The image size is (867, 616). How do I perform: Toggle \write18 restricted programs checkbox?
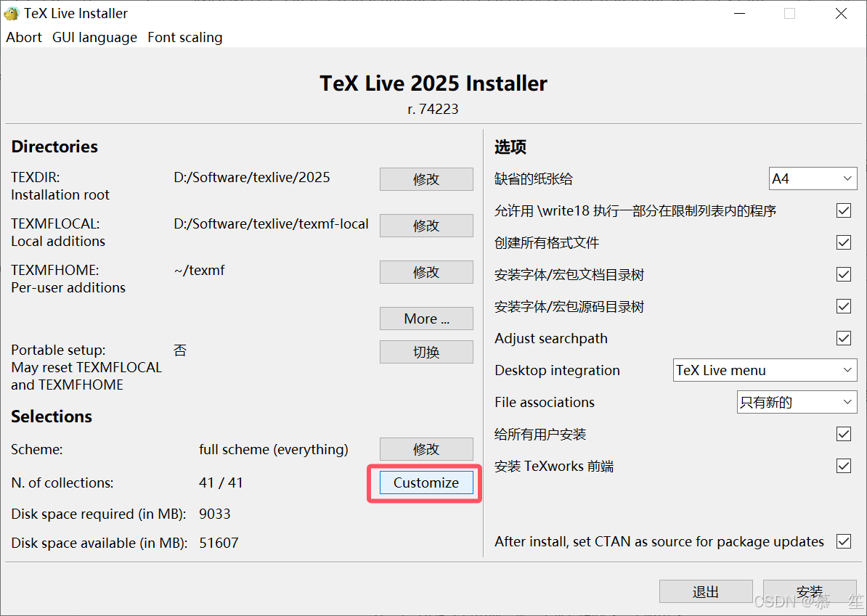[843, 210]
